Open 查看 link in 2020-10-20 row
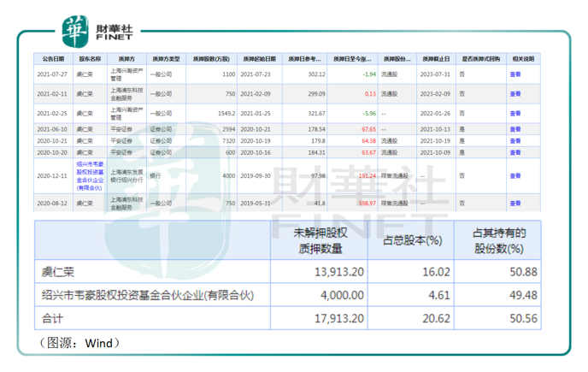This screenshot has width=588, height=372. pyautogui.click(x=515, y=152)
